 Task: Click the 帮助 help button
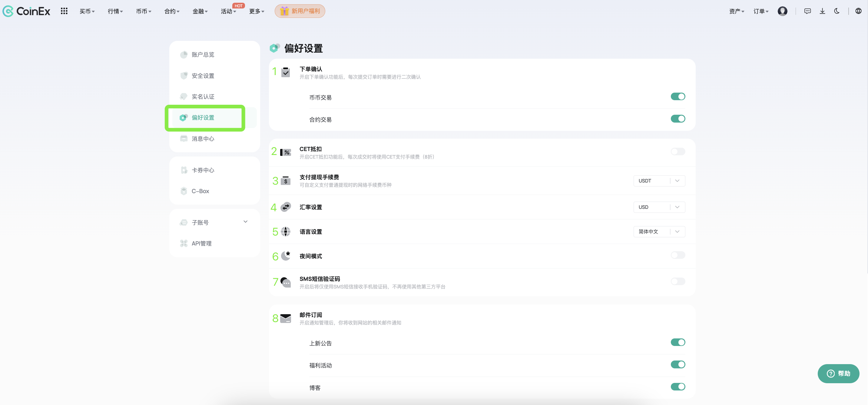click(x=838, y=373)
